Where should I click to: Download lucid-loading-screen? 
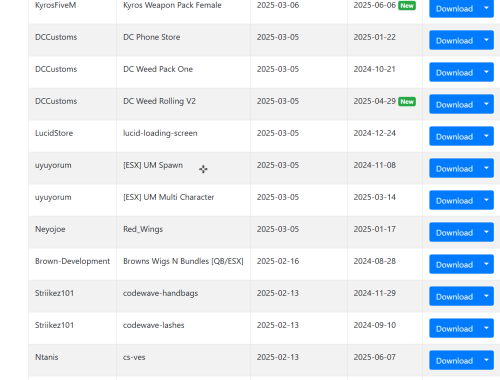pyautogui.click(x=454, y=136)
